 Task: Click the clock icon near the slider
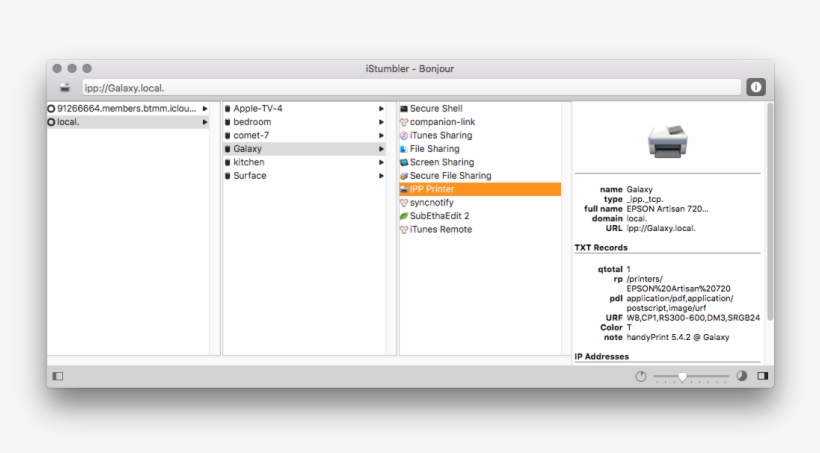[x=641, y=377]
